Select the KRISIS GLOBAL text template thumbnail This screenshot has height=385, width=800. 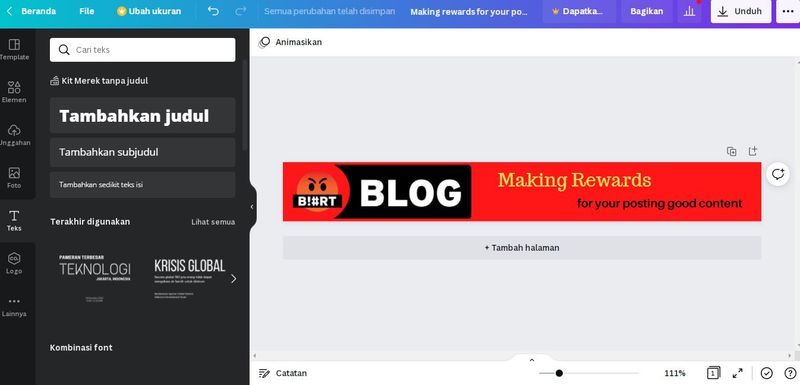189,278
